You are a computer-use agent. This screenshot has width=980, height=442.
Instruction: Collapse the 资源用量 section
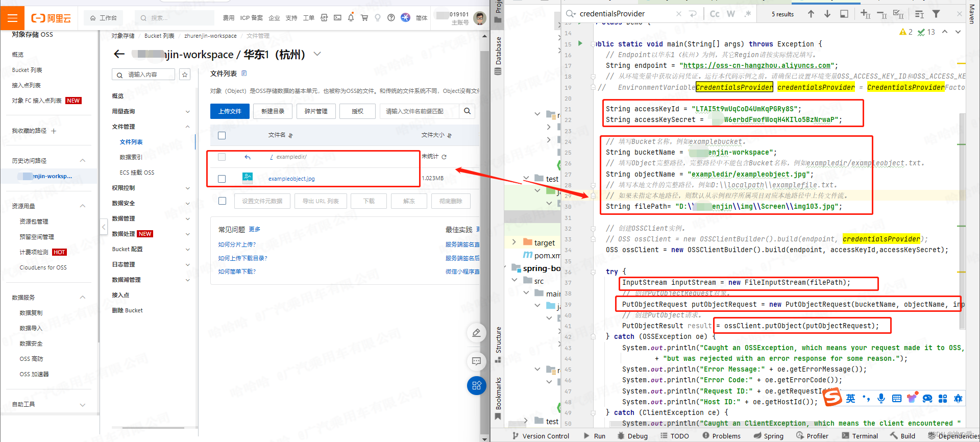tap(83, 206)
